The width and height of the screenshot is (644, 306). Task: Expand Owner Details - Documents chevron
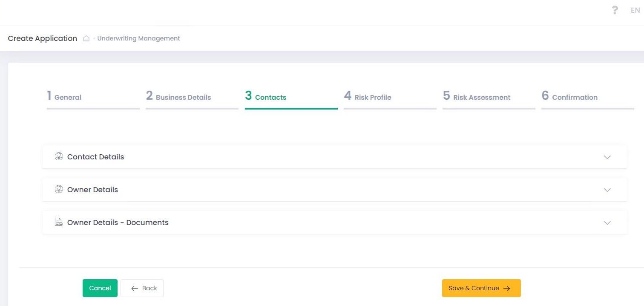point(607,222)
